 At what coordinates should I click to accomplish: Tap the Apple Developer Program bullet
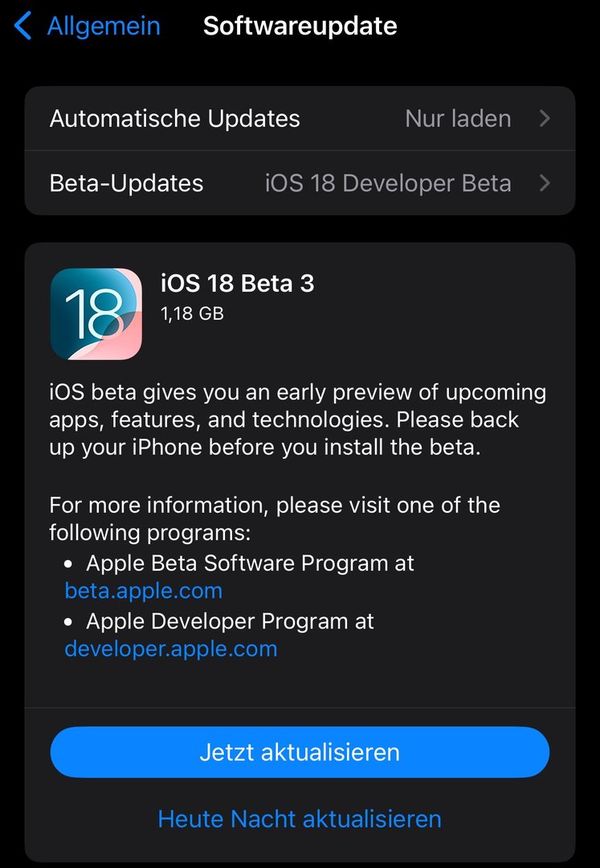[230, 620]
